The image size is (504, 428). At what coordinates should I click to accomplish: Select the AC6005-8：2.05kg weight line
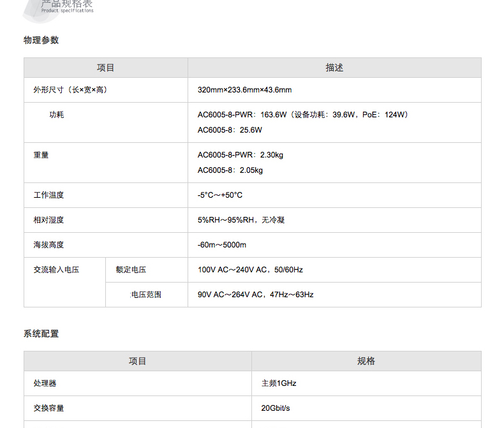click(x=230, y=170)
